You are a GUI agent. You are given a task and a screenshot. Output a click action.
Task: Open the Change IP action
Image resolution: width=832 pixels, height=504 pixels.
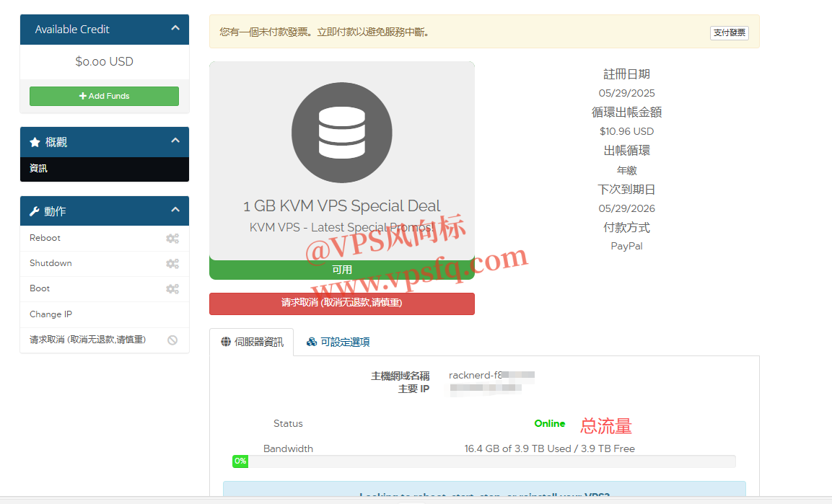click(51, 314)
